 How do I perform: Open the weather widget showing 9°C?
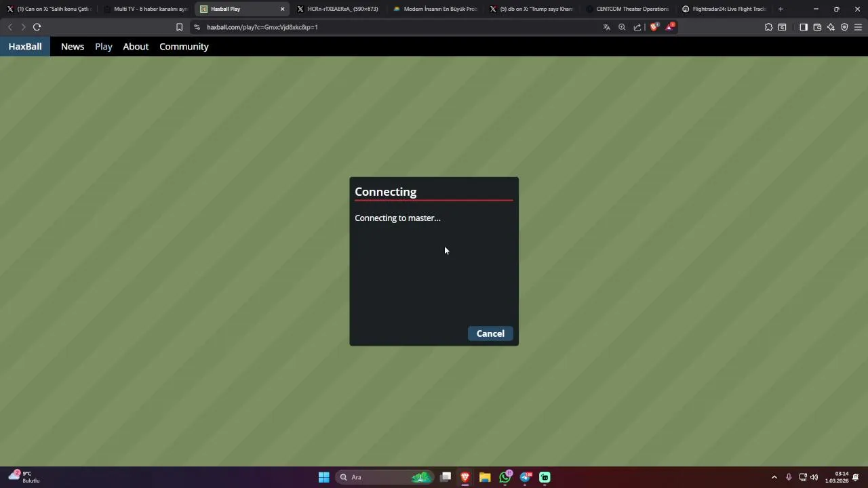tap(24, 477)
